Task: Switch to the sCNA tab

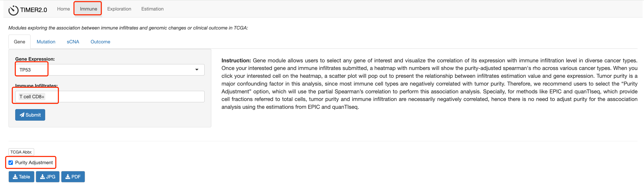Action: point(73,42)
